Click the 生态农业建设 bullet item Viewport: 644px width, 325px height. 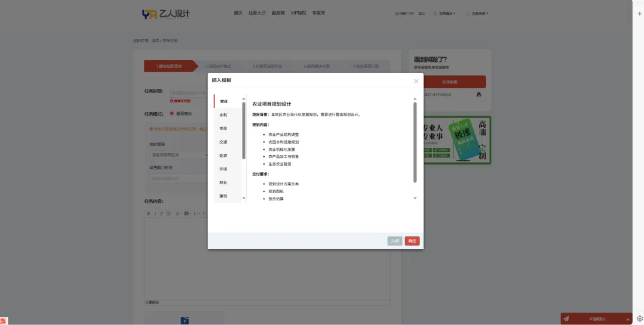coord(280,165)
